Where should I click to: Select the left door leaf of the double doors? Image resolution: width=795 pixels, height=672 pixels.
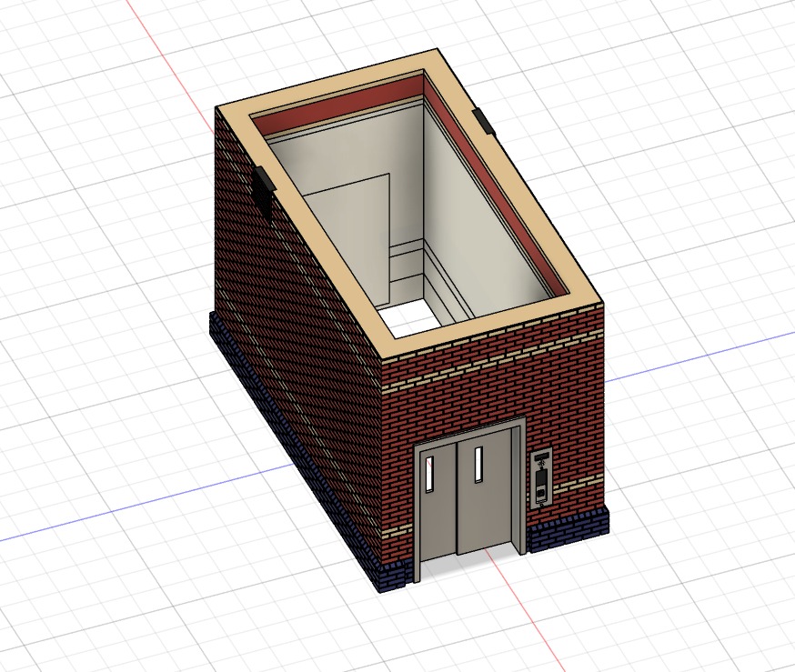pos(438,502)
